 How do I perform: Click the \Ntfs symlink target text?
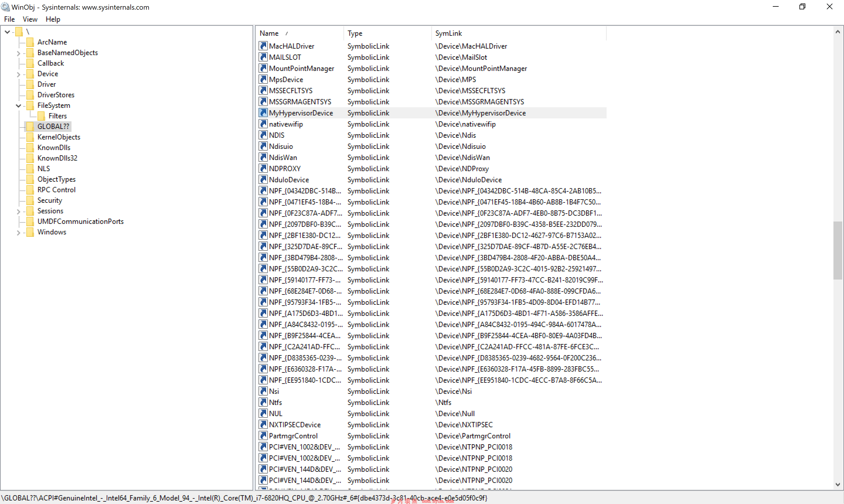point(443,402)
